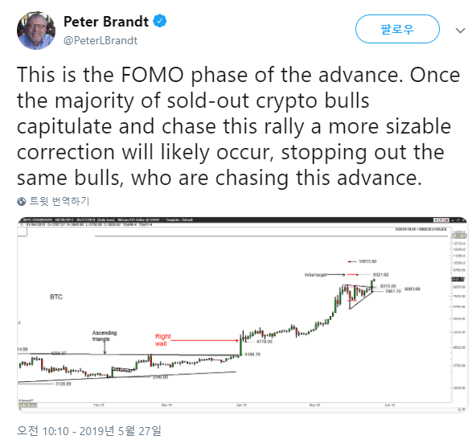
Task: Open the @PeterLBrandt handle link
Action: tap(101, 40)
